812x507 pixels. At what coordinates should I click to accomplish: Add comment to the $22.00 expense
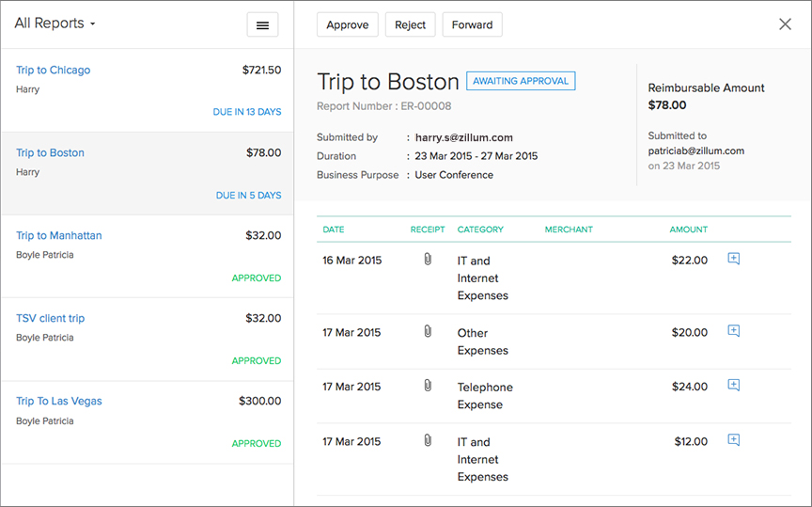click(734, 259)
